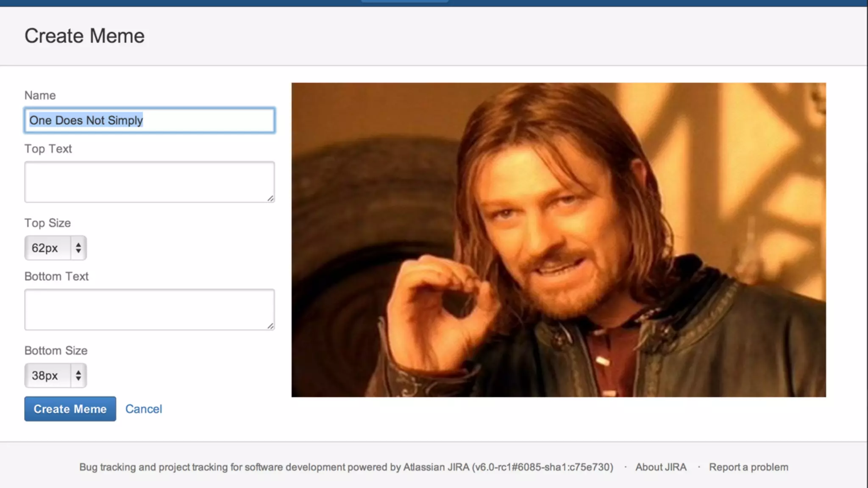Click the Boromir meme preview image
Image resolution: width=868 pixels, height=488 pixels.
click(x=559, y=240)
